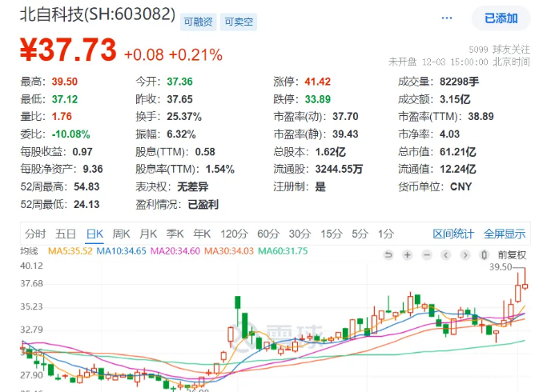Click the 可融资 tag
The width and height of the screenshot is (555, 392).
(197, 22)
